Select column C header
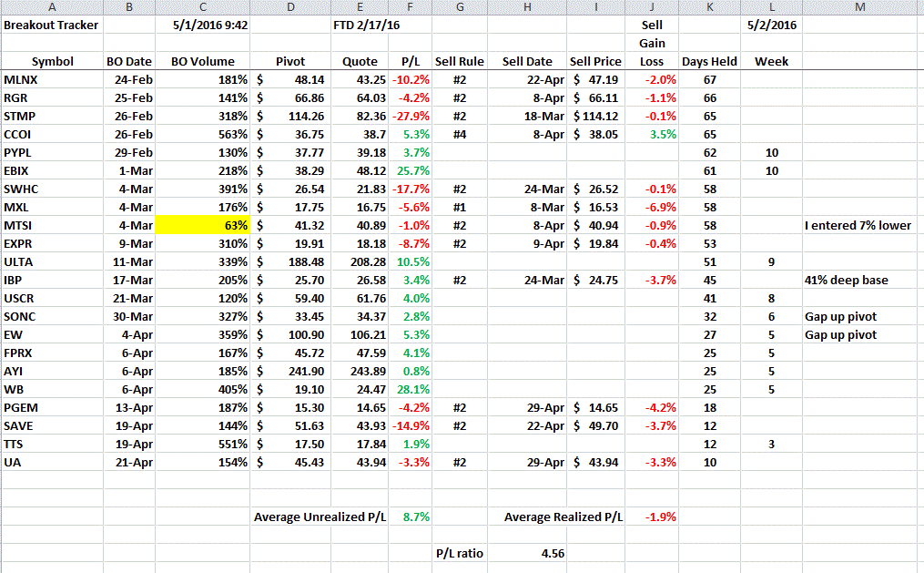Image resolution: width=924 pixels, height=573 pixels. pos(203,7)
